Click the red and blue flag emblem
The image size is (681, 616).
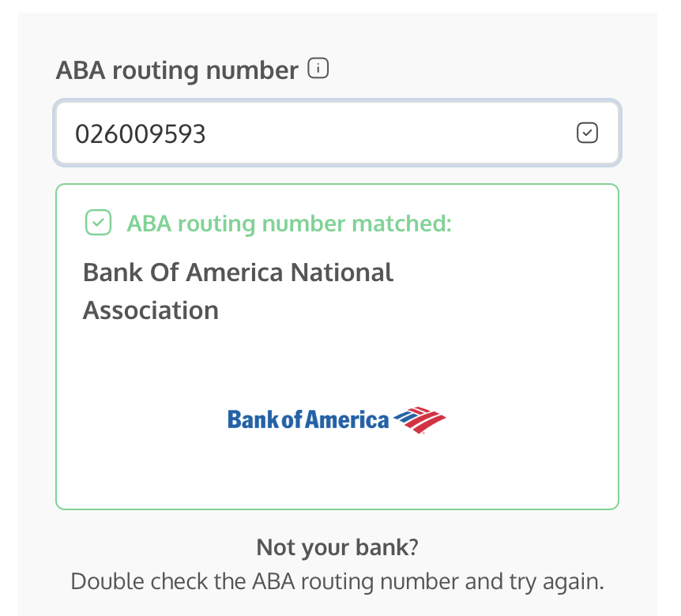(420, 419)
